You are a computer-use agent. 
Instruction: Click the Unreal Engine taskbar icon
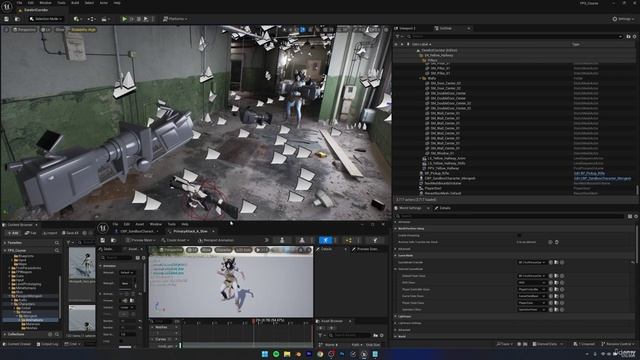(x=364, y=354)
